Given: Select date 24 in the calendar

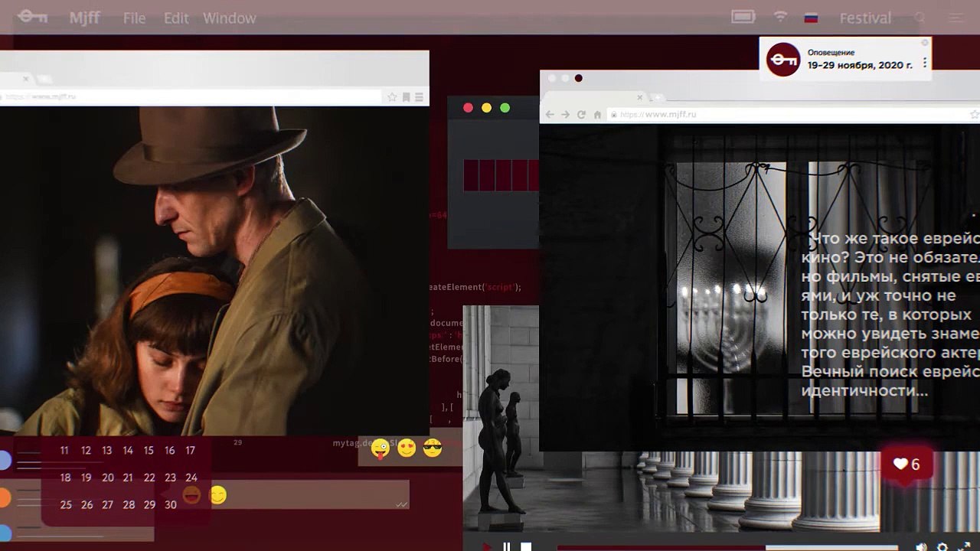Looking at the screenshot, I should click(x=191, y=478).
